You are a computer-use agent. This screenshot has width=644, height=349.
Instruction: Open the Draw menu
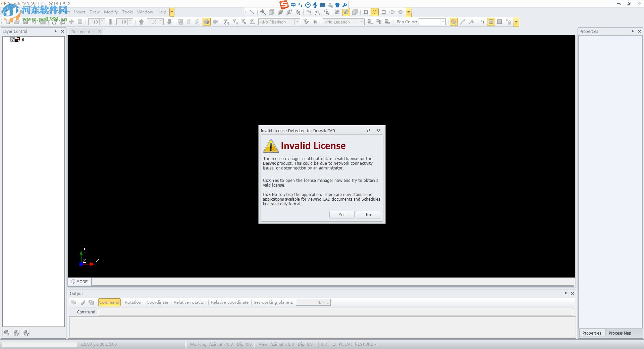coord(95,12)
